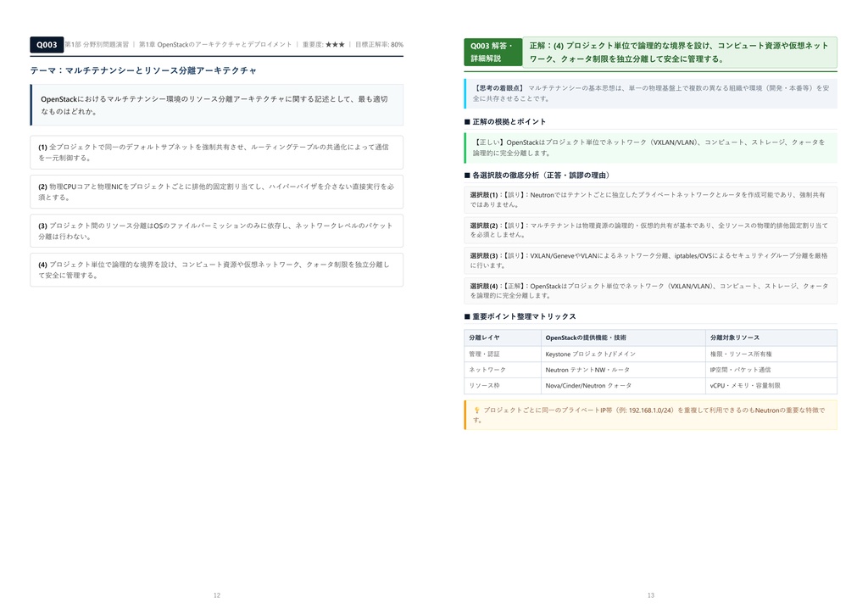Click the green 正解：(4) answer banner
This screenshot has width=868, height=614.
point(680,52)
